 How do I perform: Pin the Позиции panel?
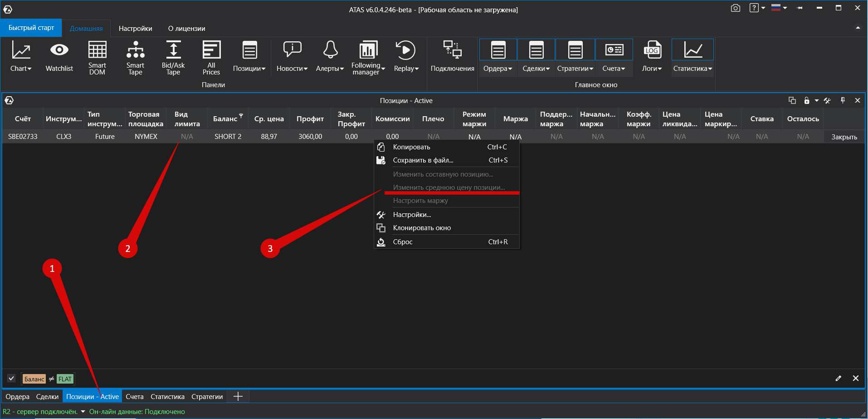point(843,100)
